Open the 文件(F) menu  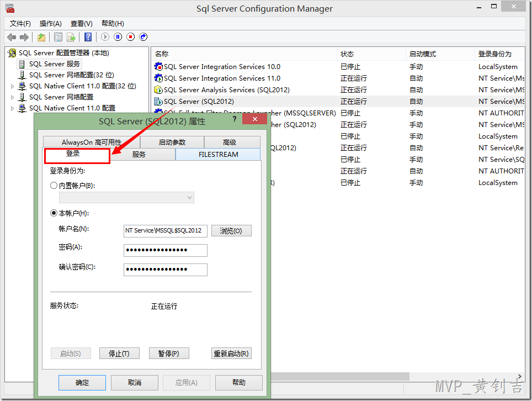[20, 23]
